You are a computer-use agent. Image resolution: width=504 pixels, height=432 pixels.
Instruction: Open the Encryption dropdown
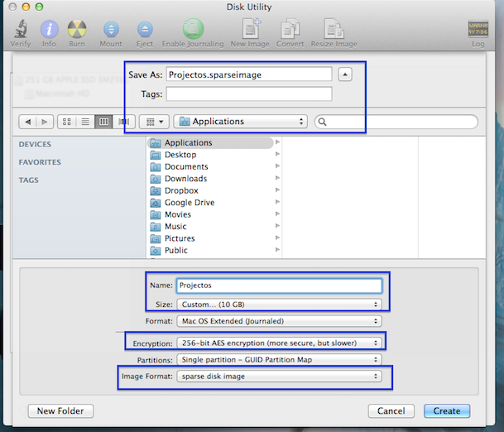[x=279, y=342]
